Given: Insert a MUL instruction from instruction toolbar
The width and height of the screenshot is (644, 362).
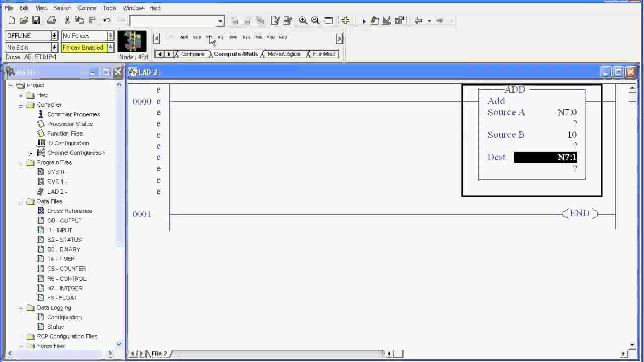Looking at the screenshot, I should (x=209, y=37).
